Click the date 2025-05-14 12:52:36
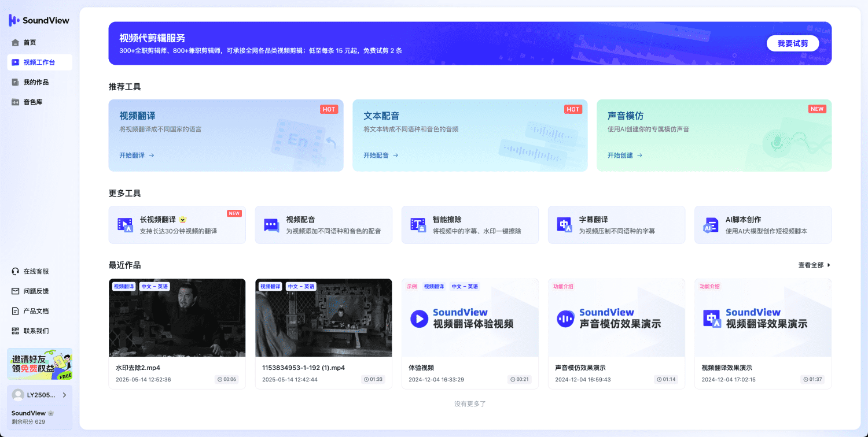 point(144,380)
